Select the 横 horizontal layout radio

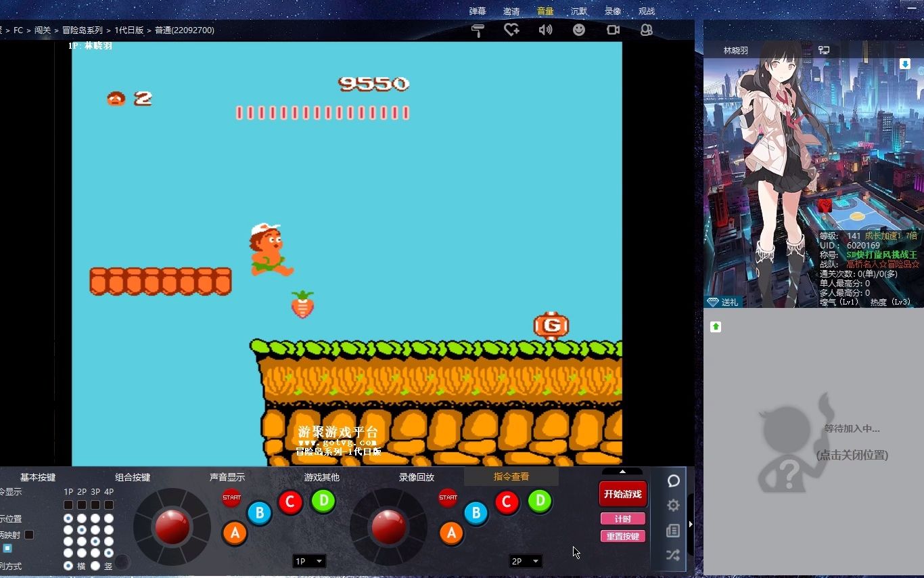68,565
